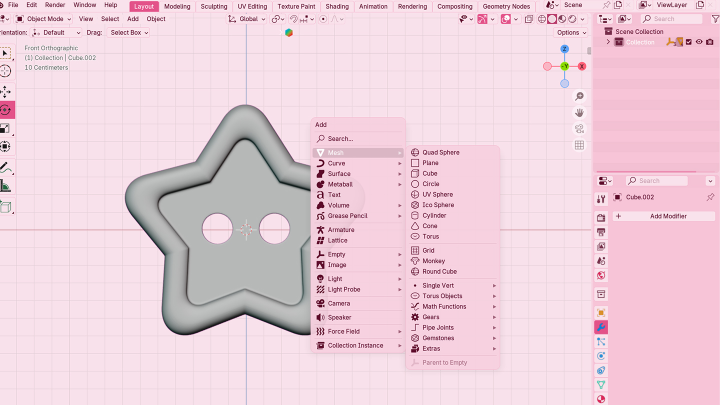
Task: Open the shading options dropdown arrow
Action: (x=582, y=19)
